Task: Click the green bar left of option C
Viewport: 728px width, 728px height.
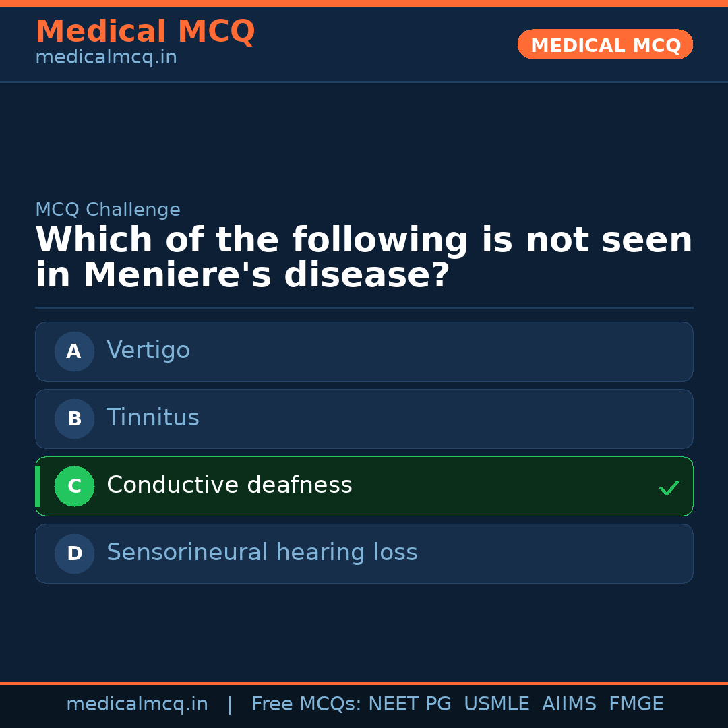Action: [x=38, y=486]
